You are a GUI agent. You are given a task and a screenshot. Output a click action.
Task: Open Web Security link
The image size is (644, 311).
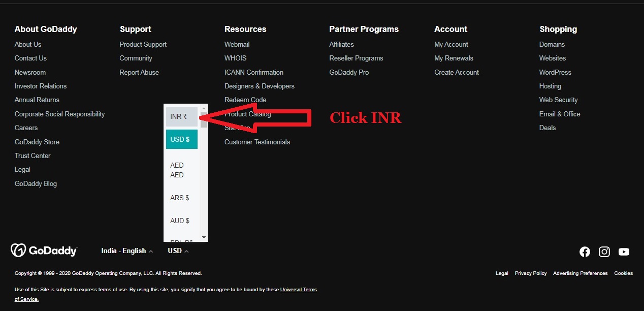click(559, 100)
